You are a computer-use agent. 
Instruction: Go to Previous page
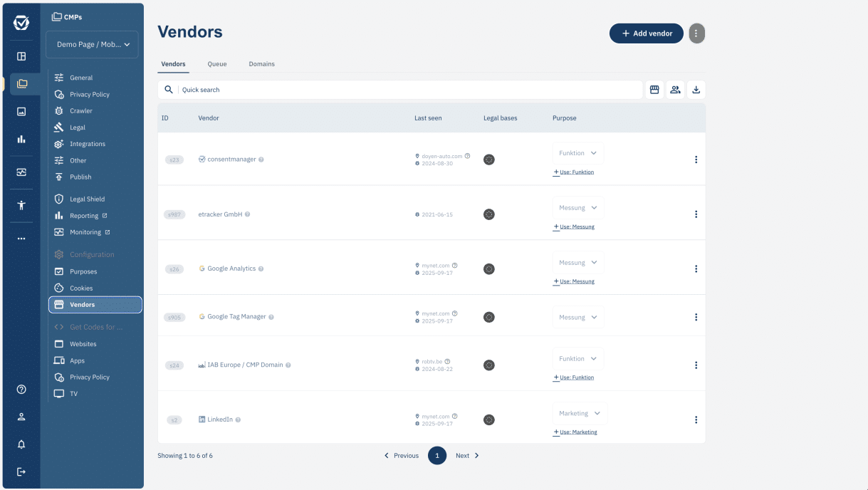[402, 456]
